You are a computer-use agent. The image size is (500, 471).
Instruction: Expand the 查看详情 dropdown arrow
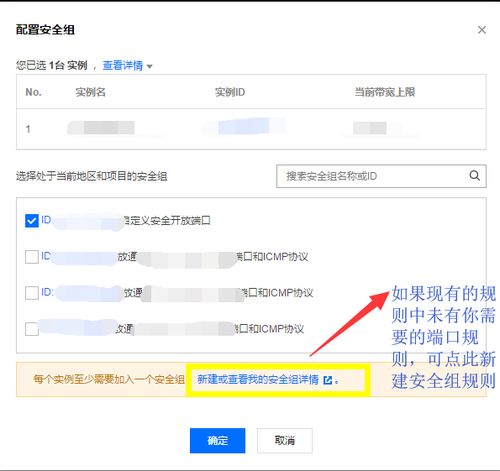150,66
